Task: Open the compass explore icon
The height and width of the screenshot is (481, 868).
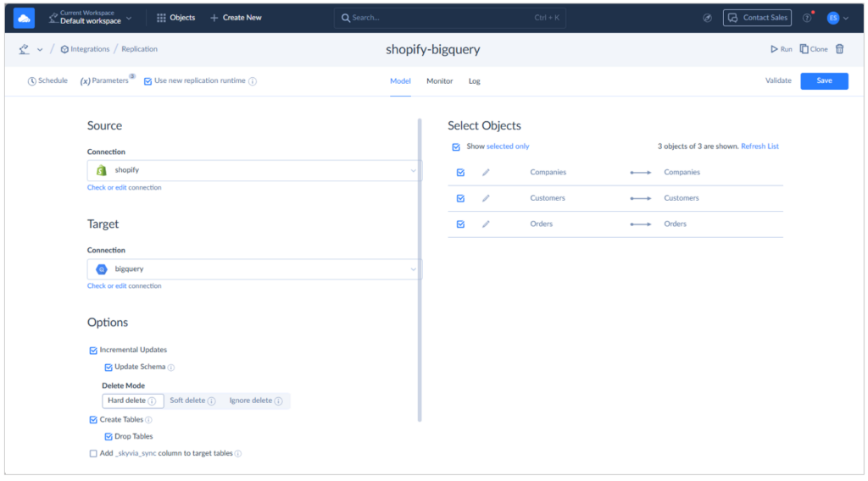Action: (707, 18)
